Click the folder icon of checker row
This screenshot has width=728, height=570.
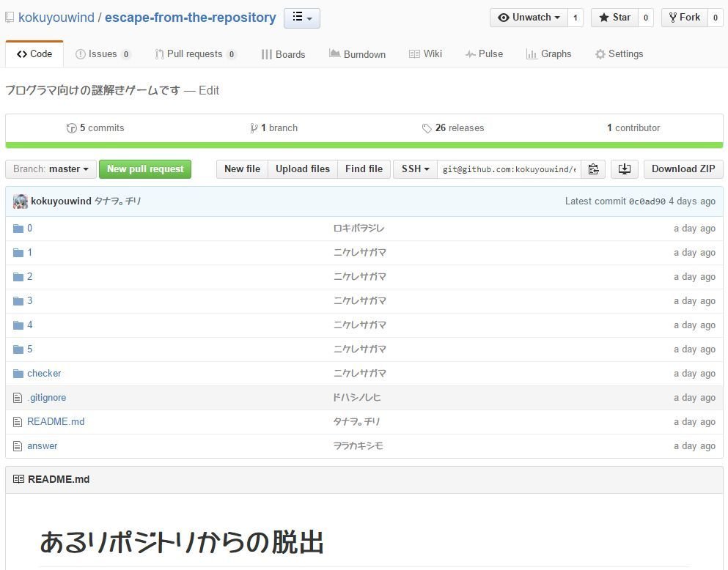[x=18, y=374]
